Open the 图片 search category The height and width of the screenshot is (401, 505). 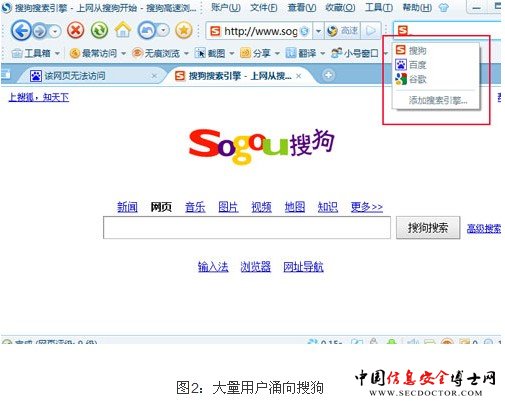pyautogui.click(x=228, y=207)
